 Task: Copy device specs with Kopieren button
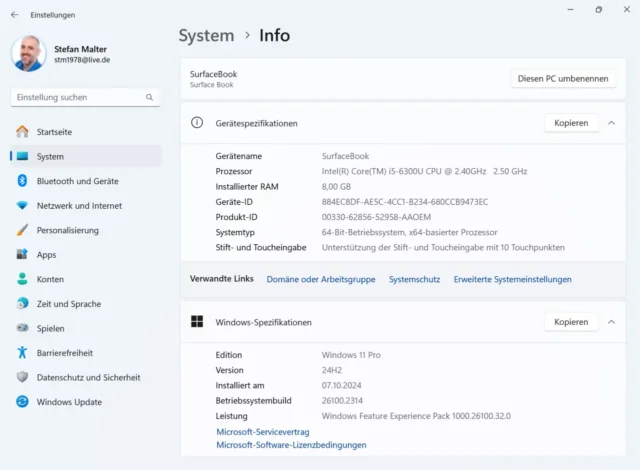pos(571,123)
